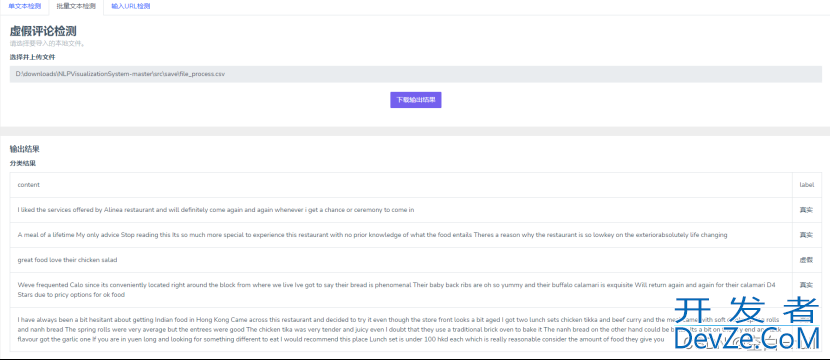The width and height of the screenshot is (830, 360).
Task: Select the 'A meal of a lifetime' review
Action: tap(372, 235)
